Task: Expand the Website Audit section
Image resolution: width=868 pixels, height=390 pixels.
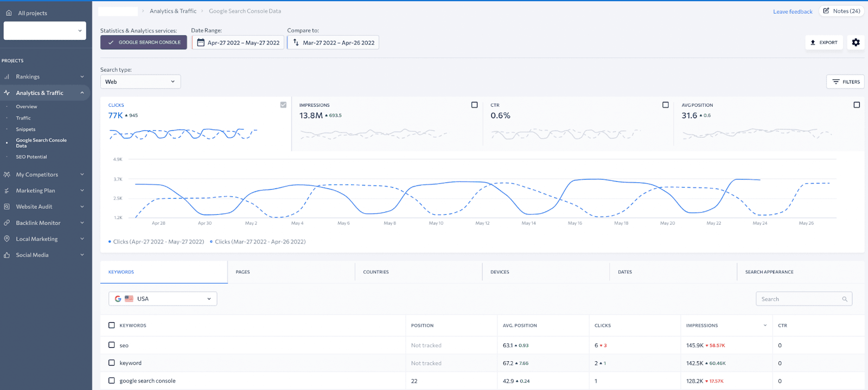Action: coord(82,207)
